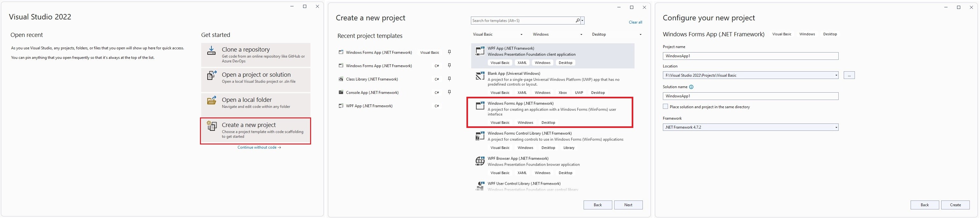Pin the Class Library (.NET Framework) recent template
The image size is (980, 218).
[x=449, y=79]
